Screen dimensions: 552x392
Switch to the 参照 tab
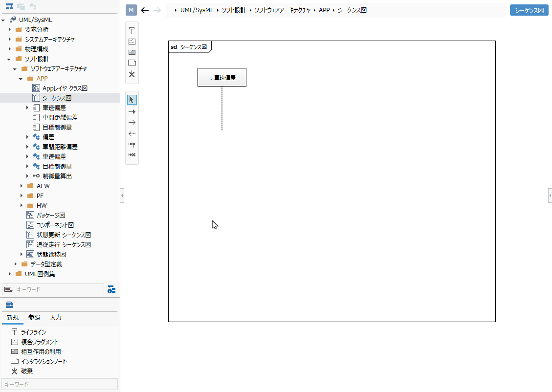tap(34, 317)
